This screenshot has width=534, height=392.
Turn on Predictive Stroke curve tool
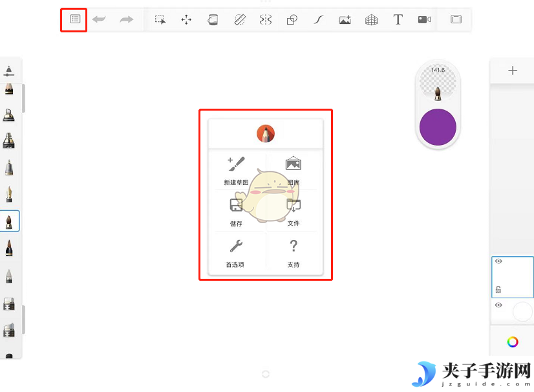click(319, 19)
